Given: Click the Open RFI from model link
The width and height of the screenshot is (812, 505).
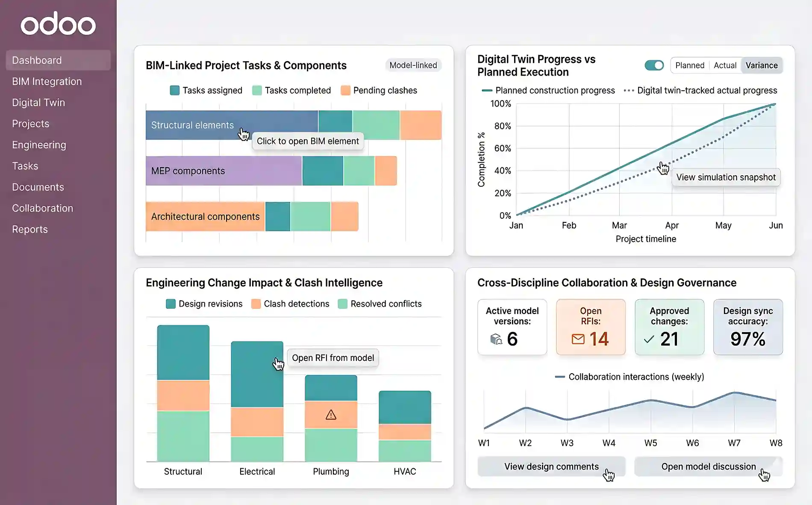Looking at the screenshot, I should 333,358.
